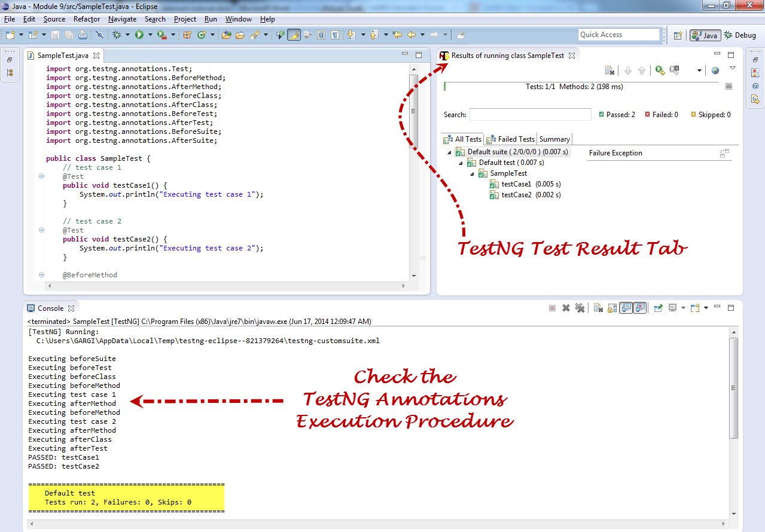The height and width of the screenshot is (532, 765).
Task: Click the Declaration icon in right sidebar
Action: pyautogui.click(x=755, y=99)
